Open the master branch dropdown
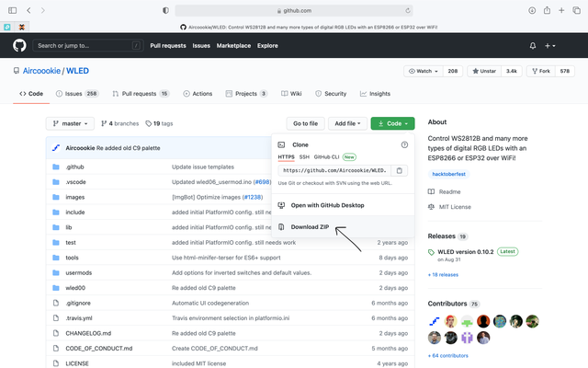588x368 pixels. (70, 123)
